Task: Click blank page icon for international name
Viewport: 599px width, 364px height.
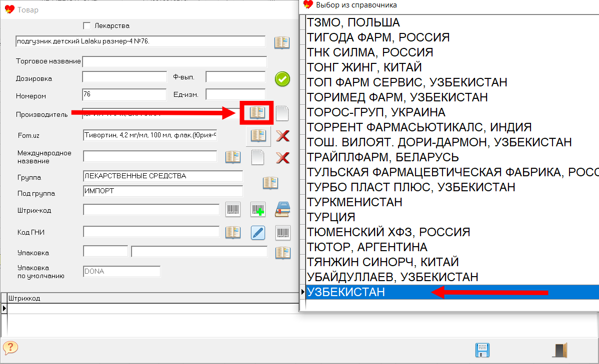Action: 258,158
